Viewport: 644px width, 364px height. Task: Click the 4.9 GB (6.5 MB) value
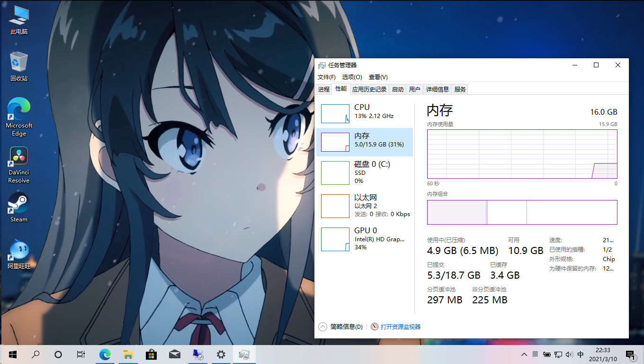pyautogui.click(x=463, y=250)
